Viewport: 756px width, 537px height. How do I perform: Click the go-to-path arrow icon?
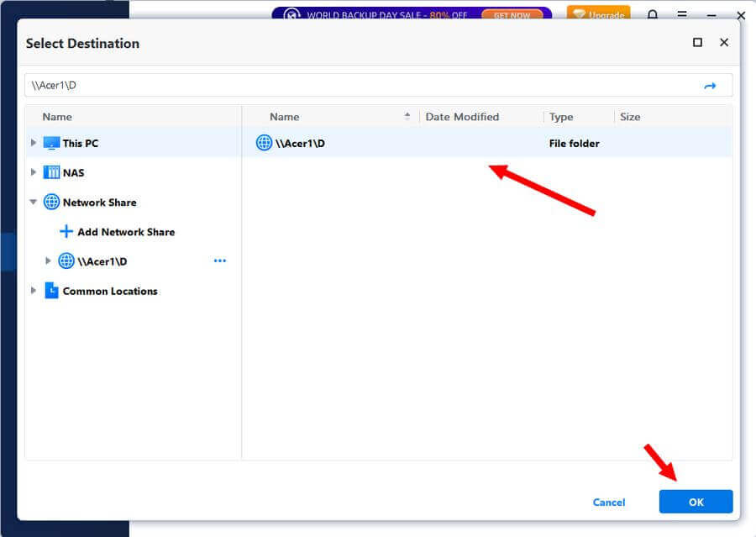pos(710,86)
